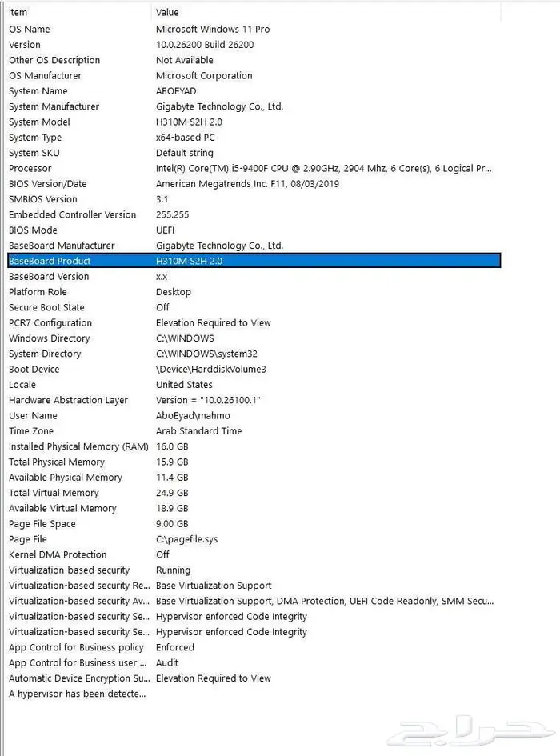This screenshot has height=756, width=560.
Task: Select the Kernel DMA Protection row
Action: 254,554
